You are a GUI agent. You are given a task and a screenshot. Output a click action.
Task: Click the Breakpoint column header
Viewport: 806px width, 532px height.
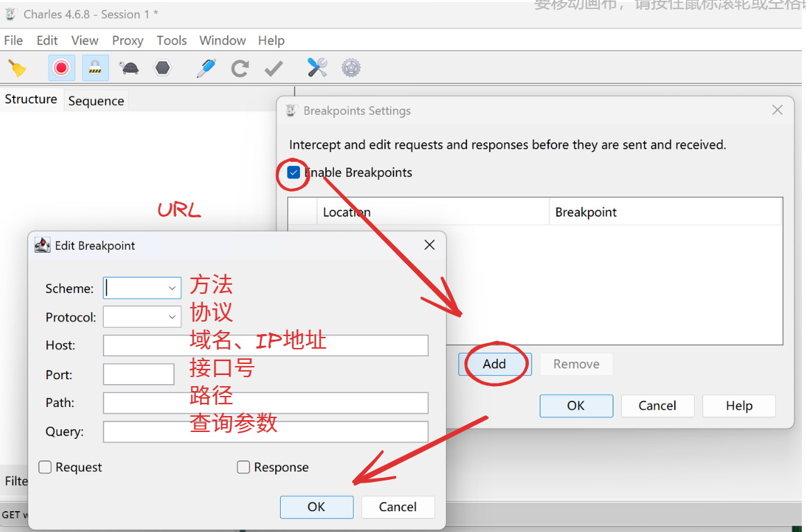pos(666,212)
